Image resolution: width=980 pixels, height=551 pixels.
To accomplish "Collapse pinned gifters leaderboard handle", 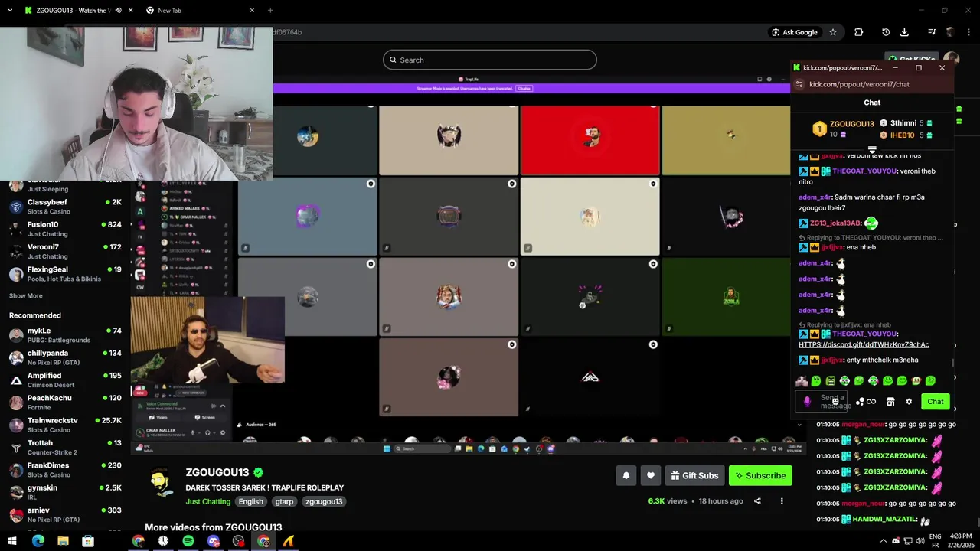I will point(872,150).
